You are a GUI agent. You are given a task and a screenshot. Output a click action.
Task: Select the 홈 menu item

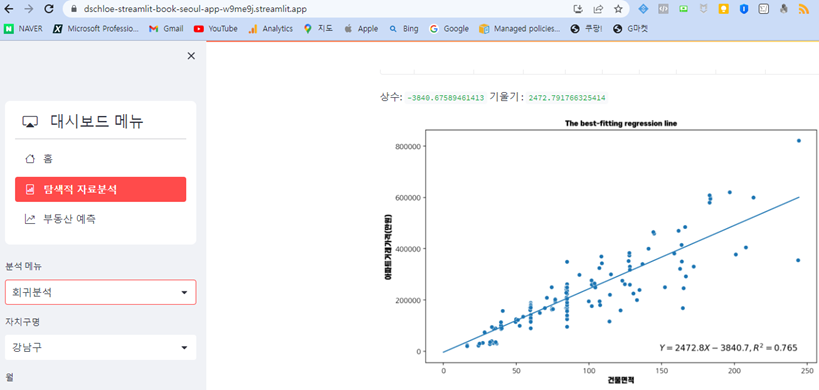click(100, 159)
